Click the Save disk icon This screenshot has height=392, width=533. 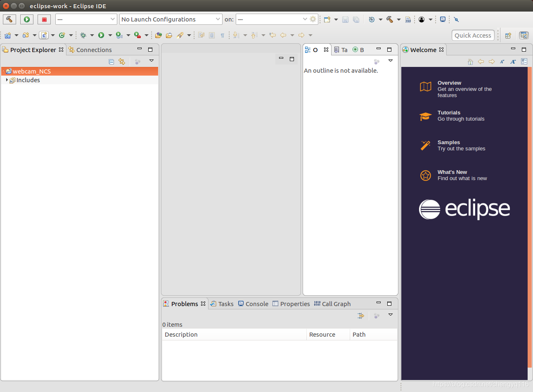pos(346,19)
